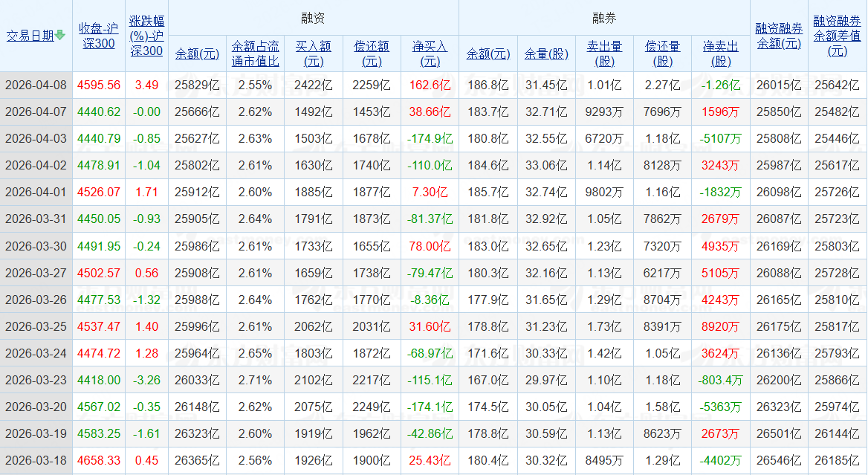Click the green sort arrow beside 交易日期
Screen dimensions: 868x475
point(59,36)
